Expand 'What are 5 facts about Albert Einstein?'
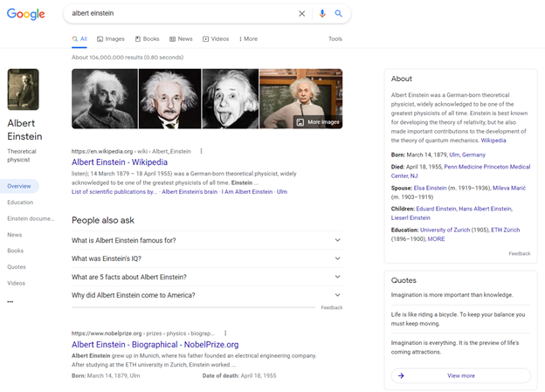545x392 pixels. point(207,277)
